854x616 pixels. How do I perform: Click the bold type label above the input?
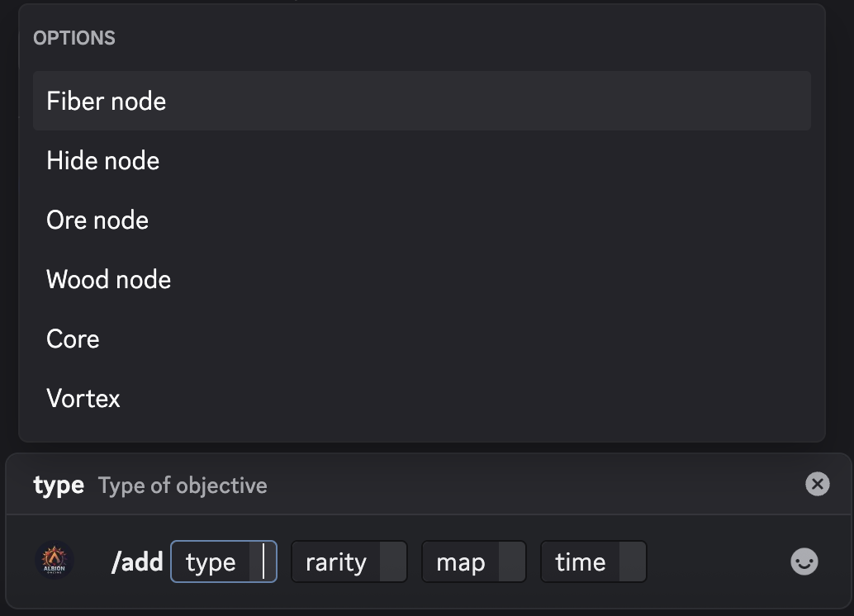tap(59, 486)
